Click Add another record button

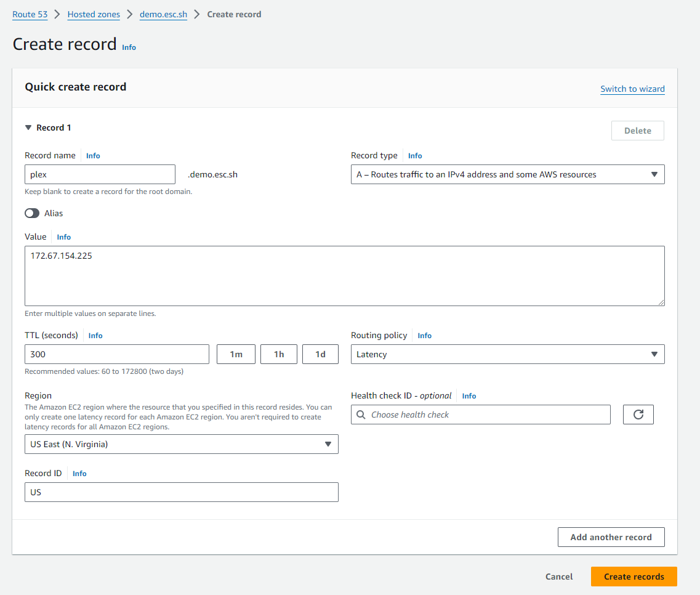tap(611, 537)
